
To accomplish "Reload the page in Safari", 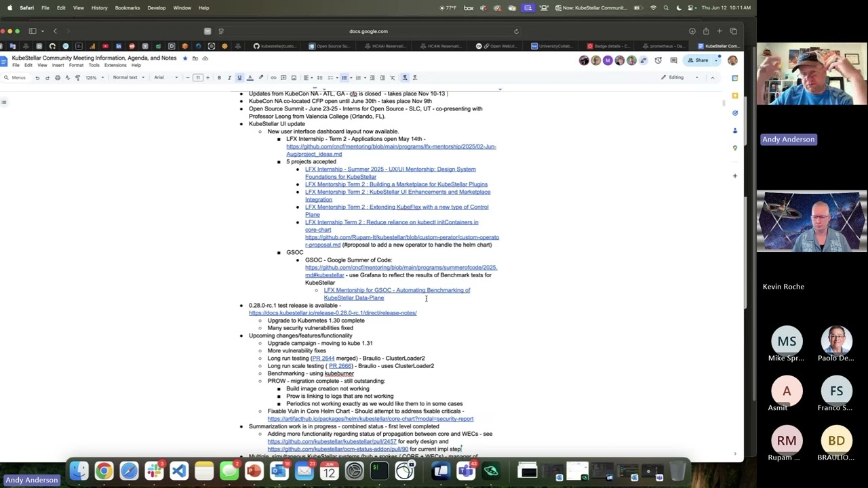I will coord(516,31).
